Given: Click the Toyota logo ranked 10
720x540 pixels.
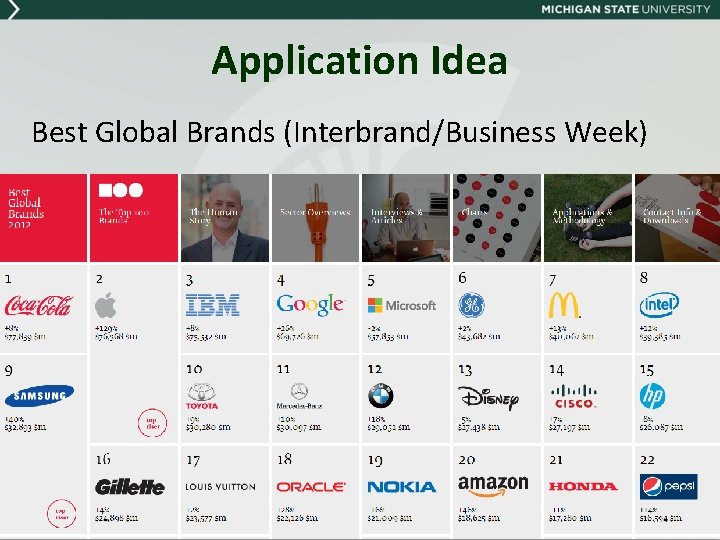Looking at the screenshot, I should (202, 397).
